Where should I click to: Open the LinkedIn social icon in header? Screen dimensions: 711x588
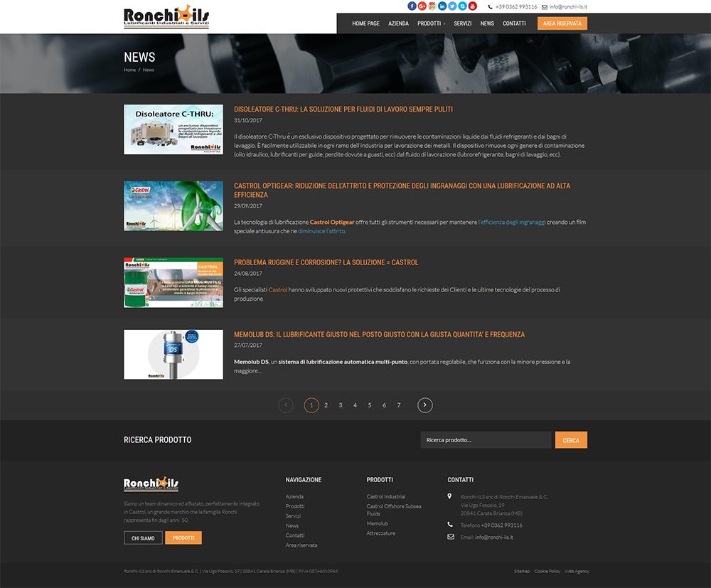tap(442, 6)
